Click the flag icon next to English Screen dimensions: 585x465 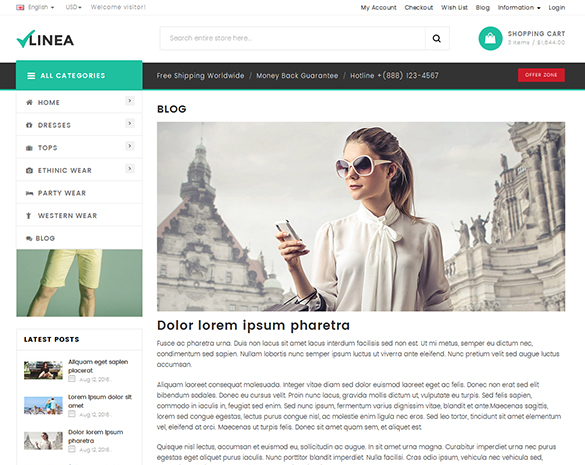point(20,7)
